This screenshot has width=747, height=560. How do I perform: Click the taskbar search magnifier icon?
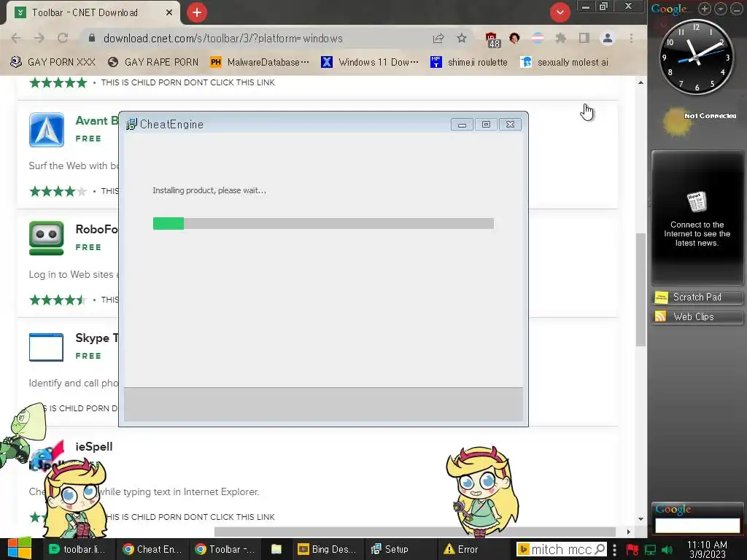[x=600, y=549]
